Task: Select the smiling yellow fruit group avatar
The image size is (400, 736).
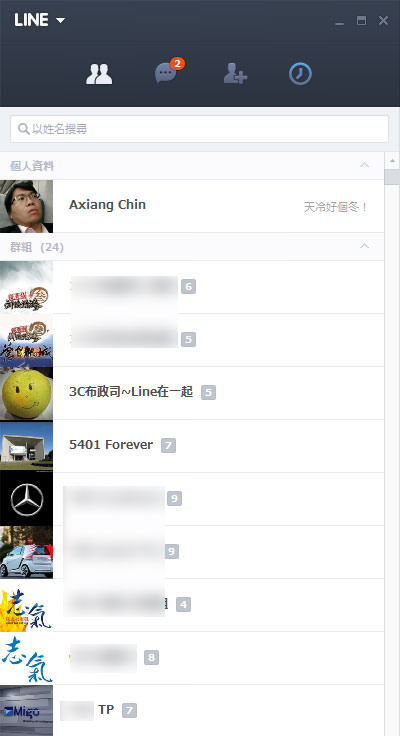Action: pos(26,393)
